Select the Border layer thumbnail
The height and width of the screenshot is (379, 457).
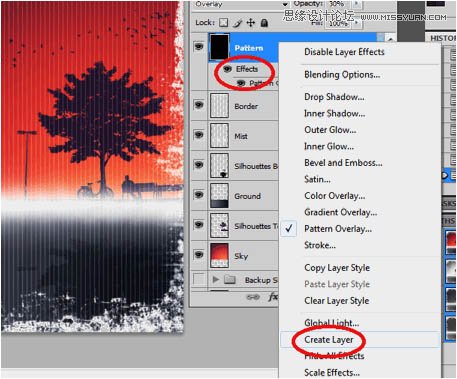[x=219, y=106]
